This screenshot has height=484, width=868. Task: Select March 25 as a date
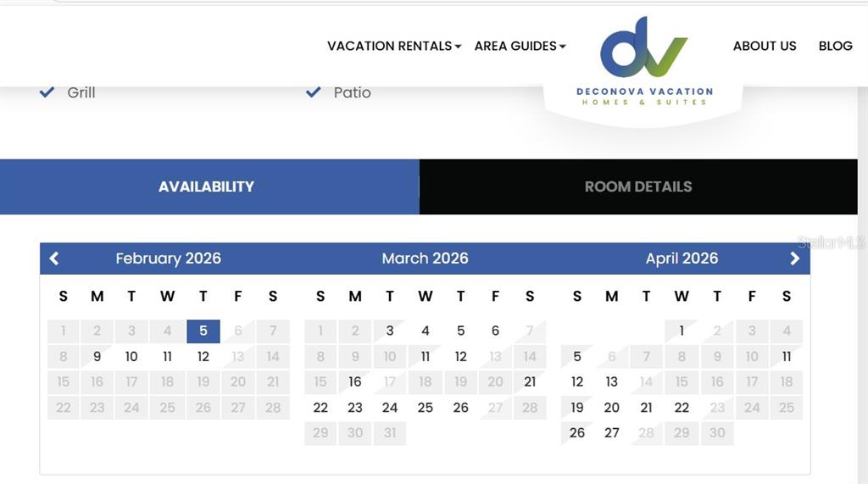[426, 408]
